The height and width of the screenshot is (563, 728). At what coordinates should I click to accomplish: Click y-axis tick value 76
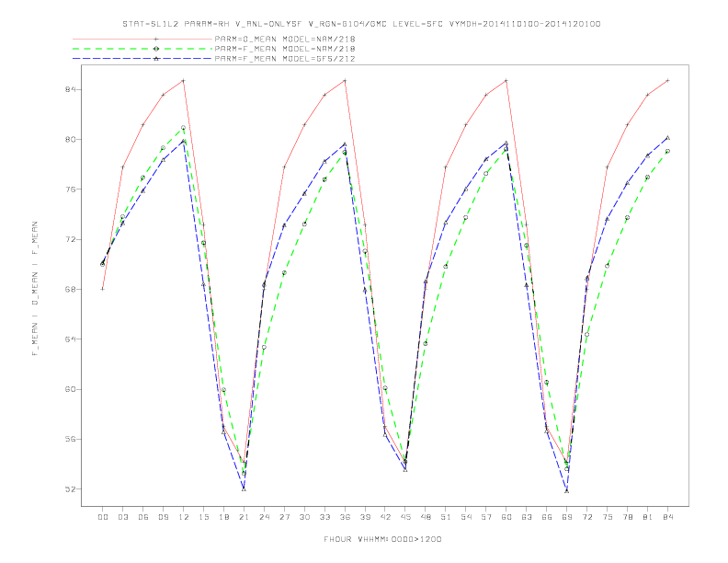click(71, 190)
